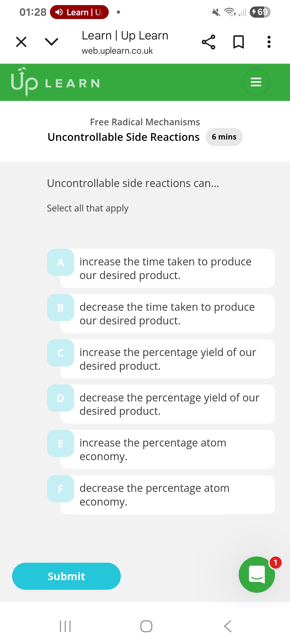Tap the share icon
This screenshot has width=290, height=644.
(208, 42)
